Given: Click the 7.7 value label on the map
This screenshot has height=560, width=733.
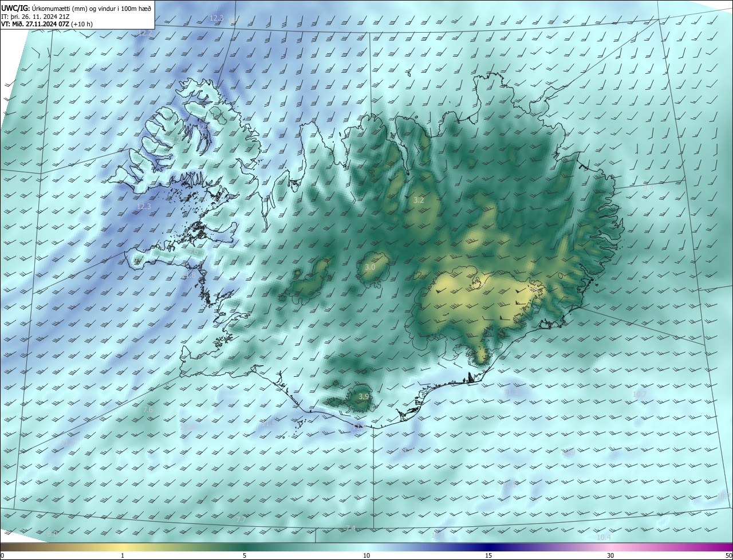Looking at the screenshot, I should [x=241, y=519].
